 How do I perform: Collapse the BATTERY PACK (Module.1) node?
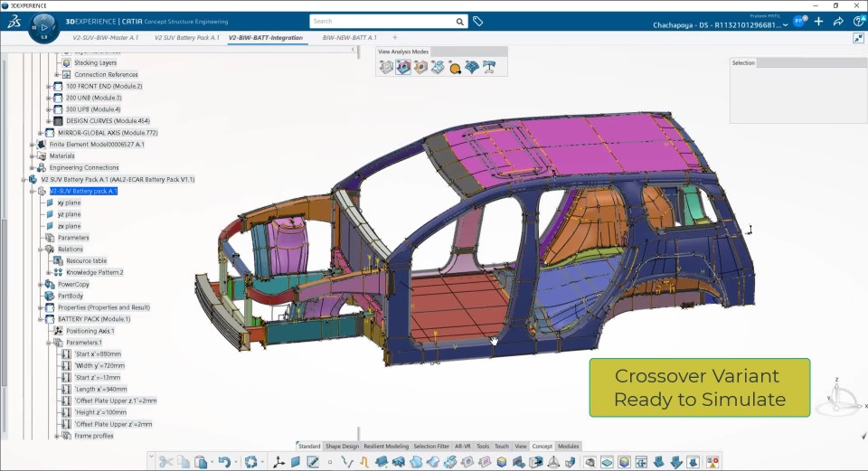(41, 319)
